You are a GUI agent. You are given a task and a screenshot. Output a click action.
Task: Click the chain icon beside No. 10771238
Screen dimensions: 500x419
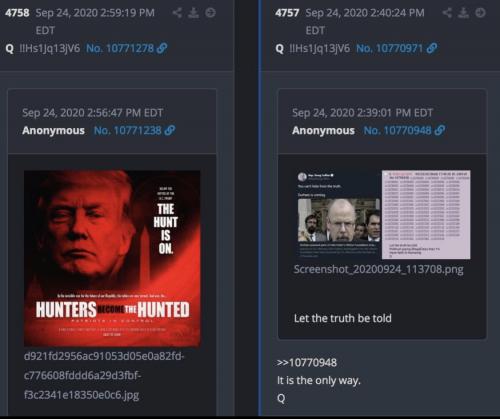tap(170, 130)
